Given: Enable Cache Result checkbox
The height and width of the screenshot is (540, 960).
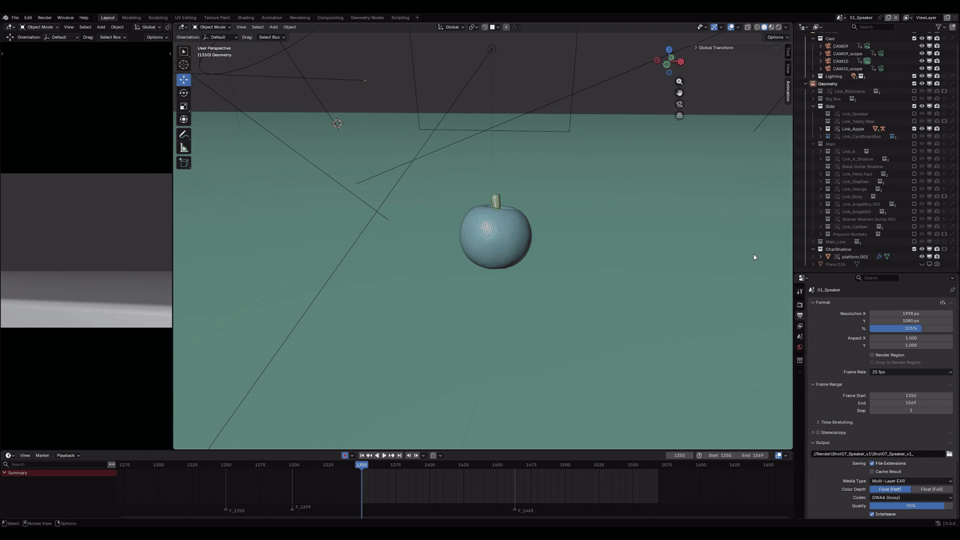Looking at the screenshot, I should (872, 471).
